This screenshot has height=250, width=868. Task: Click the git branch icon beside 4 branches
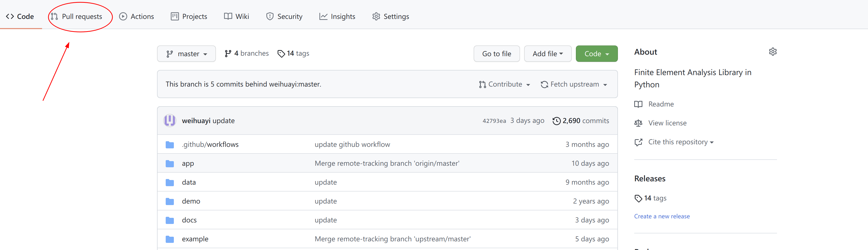tap(228, 53)
